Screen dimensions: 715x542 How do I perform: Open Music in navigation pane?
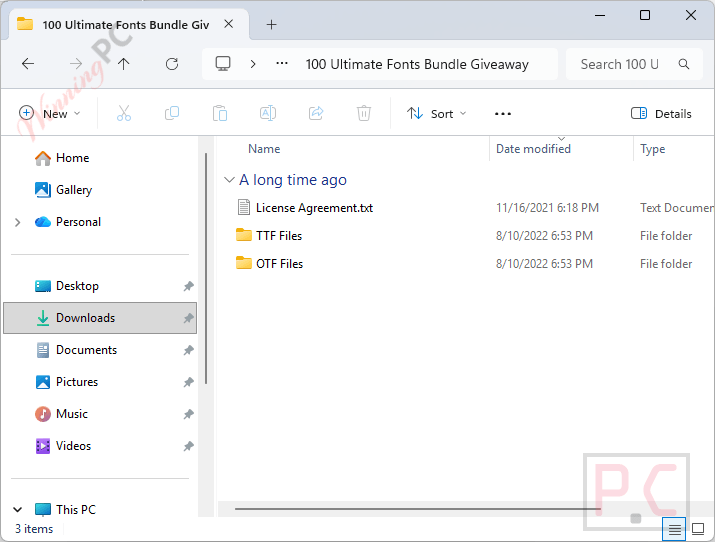pos(72,414)
